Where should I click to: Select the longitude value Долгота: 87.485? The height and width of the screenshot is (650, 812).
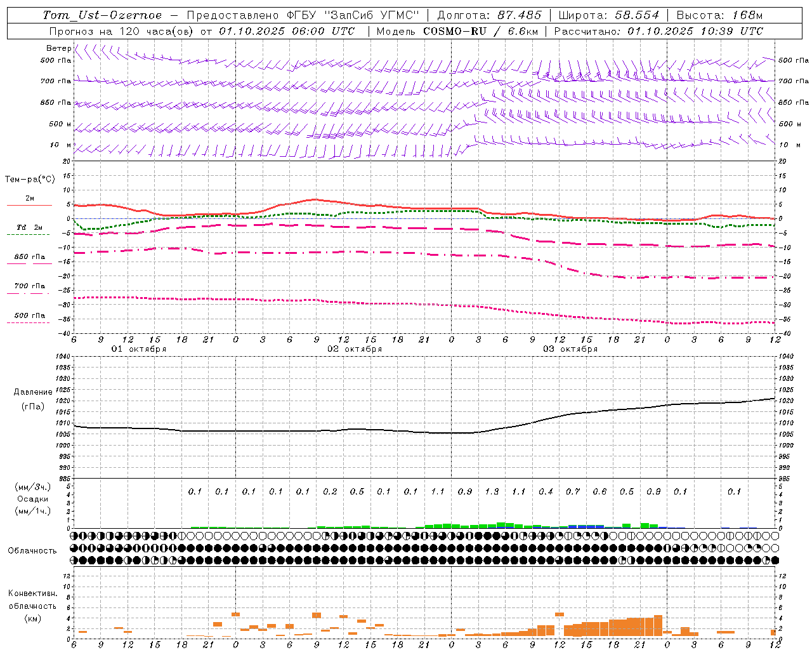(x=489, y=15)
